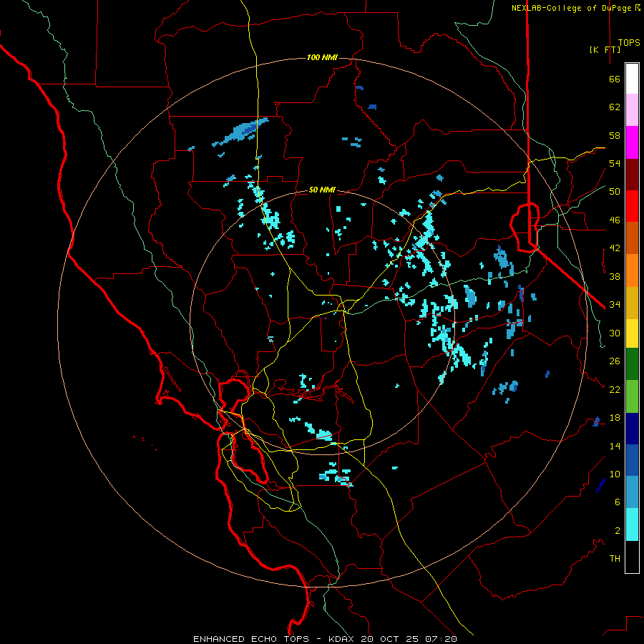644x644 pixels.
Task: Click the dark maroon legend swatch
Action: click(x=632, y=175)
